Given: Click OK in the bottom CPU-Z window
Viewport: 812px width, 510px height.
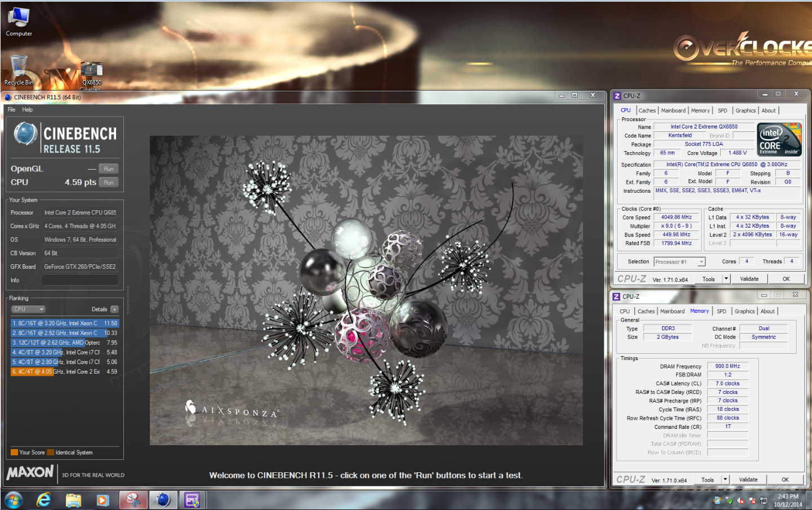Looking at the screenshot, I should (785, 480).
